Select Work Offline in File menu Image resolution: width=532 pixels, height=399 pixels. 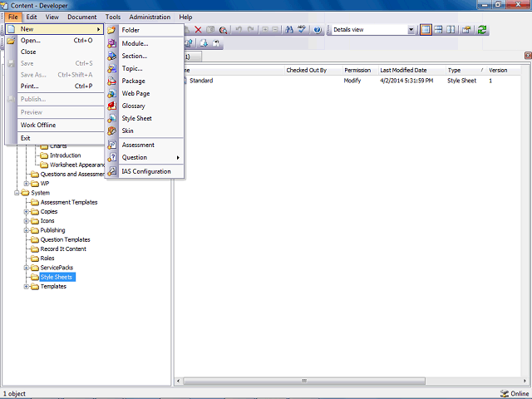pos(55,126)
